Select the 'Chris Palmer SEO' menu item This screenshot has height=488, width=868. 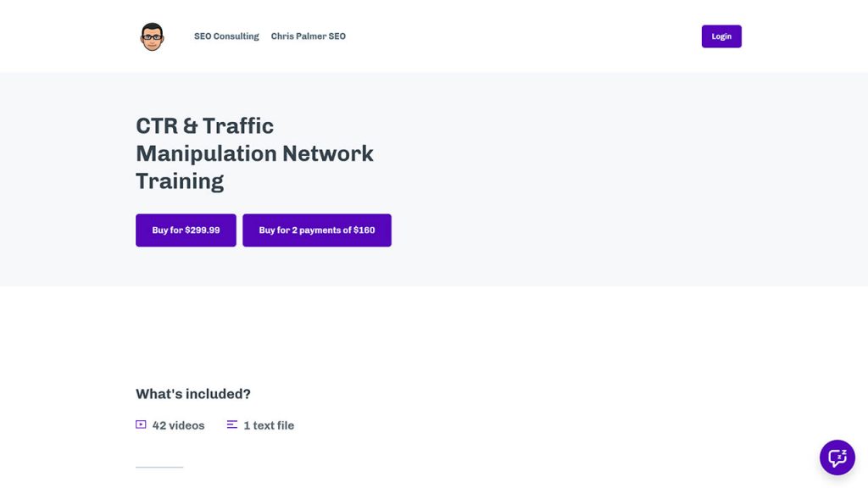click(308, 36)
